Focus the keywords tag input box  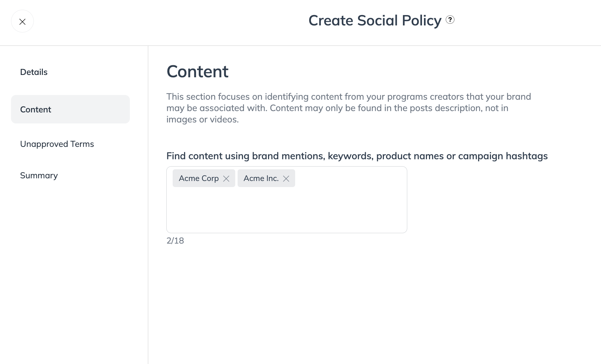287,200
